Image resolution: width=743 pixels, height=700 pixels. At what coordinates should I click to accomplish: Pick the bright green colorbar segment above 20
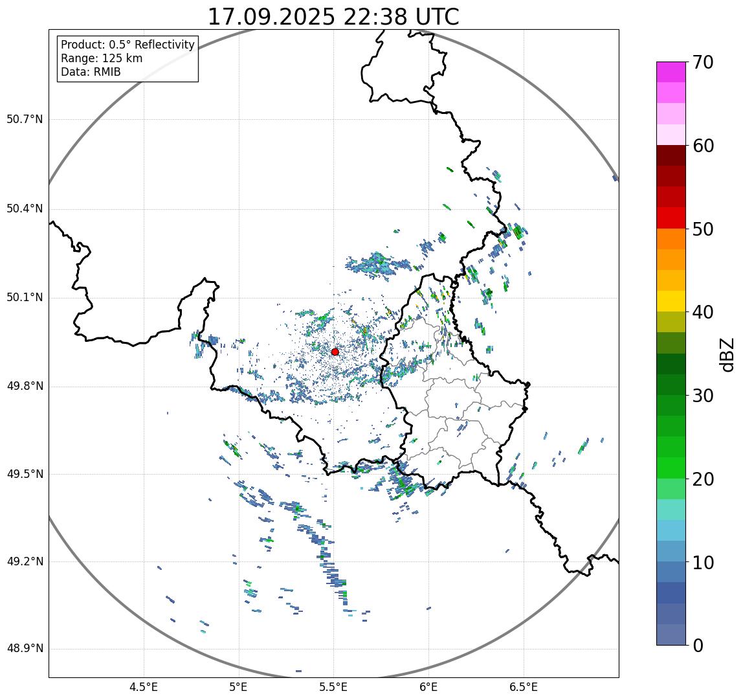coord(671,468)
